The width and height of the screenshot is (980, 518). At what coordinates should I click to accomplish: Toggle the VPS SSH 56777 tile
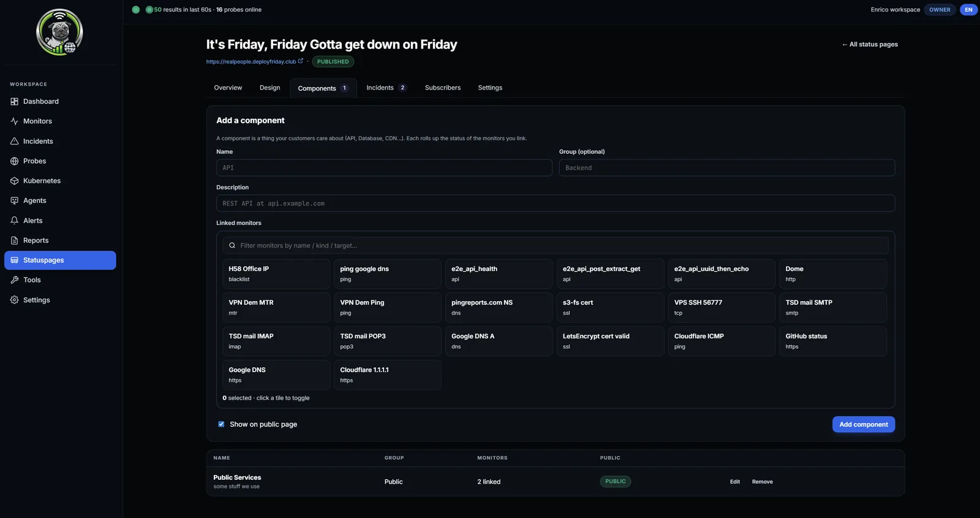point(722,307)
